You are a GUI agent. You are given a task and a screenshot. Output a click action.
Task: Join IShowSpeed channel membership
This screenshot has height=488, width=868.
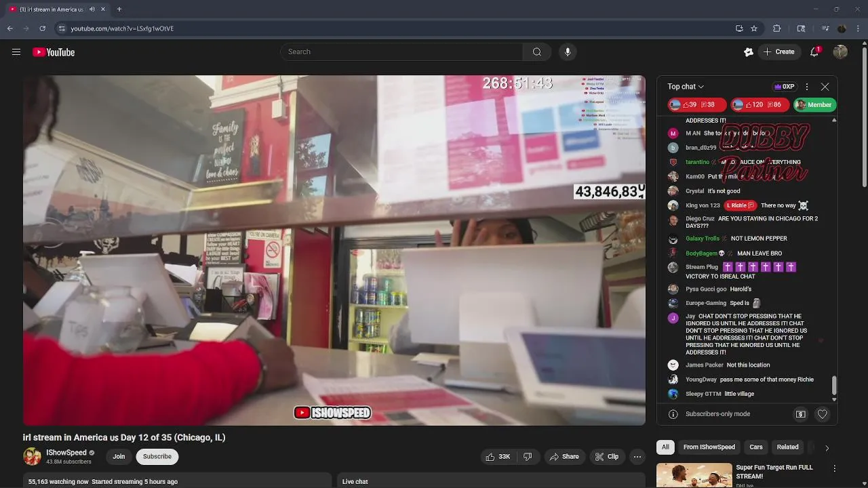coord(119,457)
